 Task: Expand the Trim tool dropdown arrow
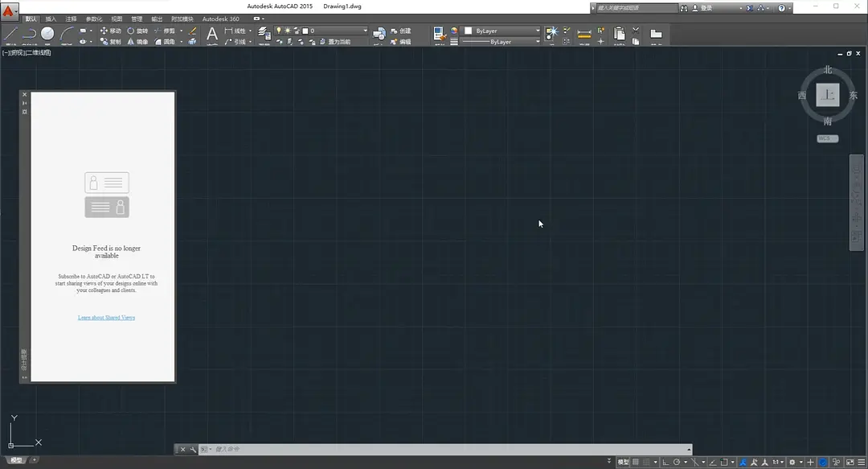pos(181,31)
